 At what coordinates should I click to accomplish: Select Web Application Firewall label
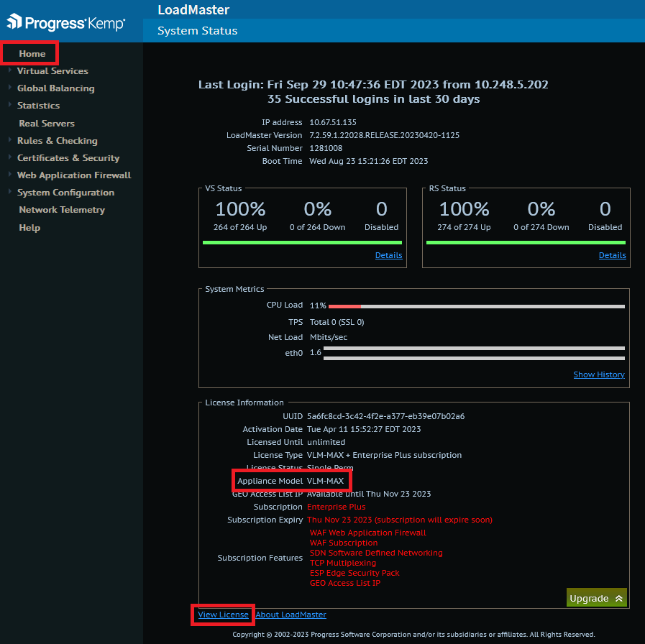[74, 175]
